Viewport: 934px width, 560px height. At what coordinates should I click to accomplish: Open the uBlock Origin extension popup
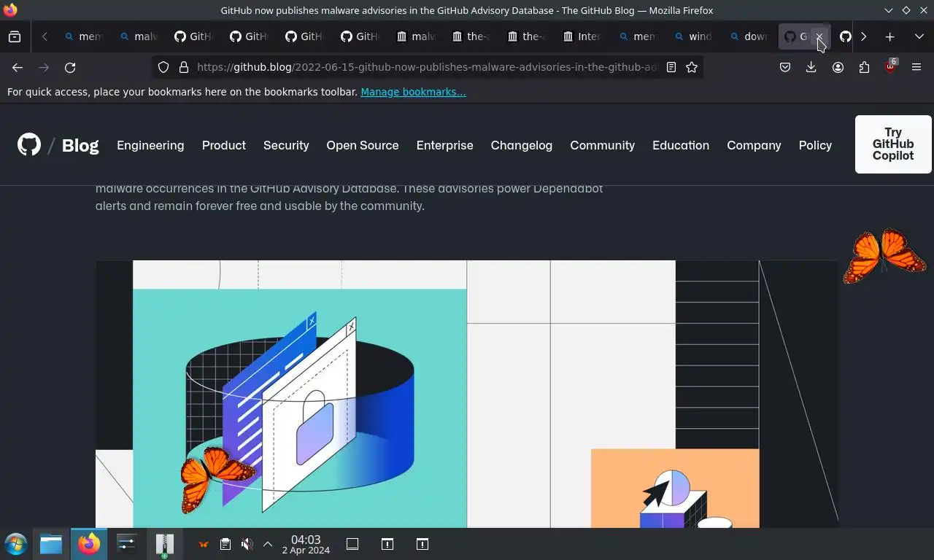coord(890,66)
